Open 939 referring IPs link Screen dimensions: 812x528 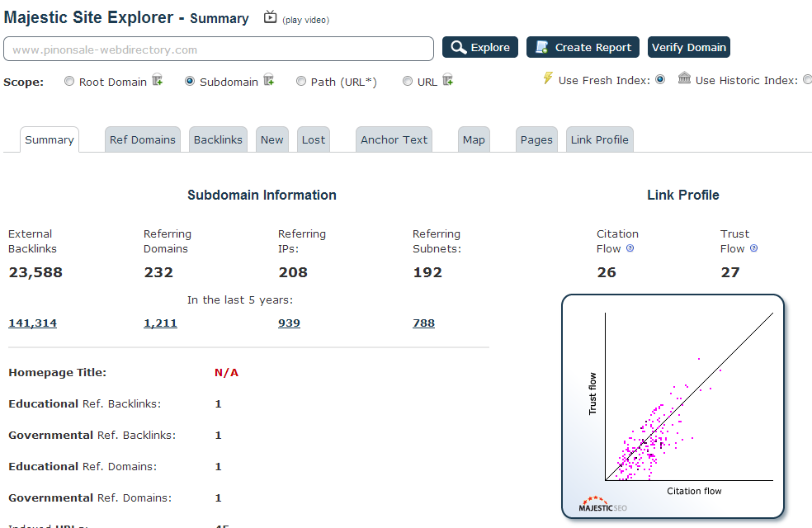289,323
